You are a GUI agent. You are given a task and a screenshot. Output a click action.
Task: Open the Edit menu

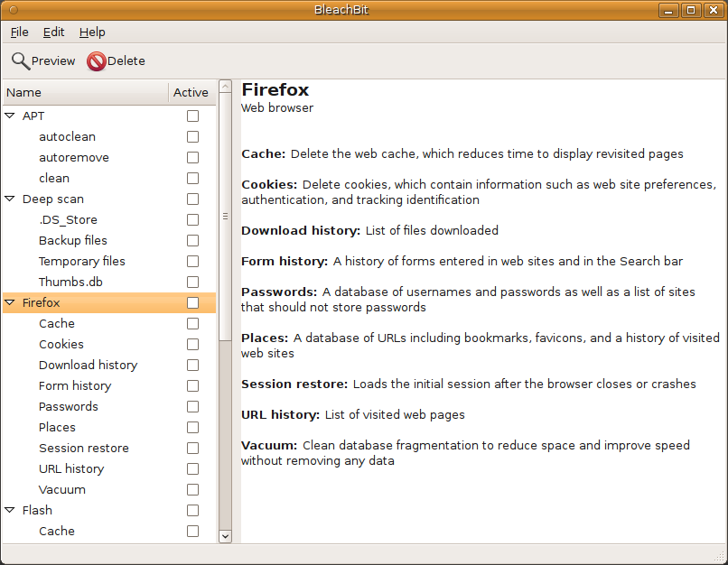[53, 32]
